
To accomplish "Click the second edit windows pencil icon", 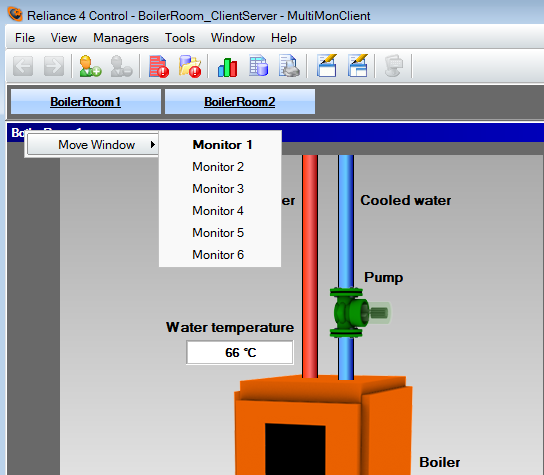I will click(x=358, y=65).
